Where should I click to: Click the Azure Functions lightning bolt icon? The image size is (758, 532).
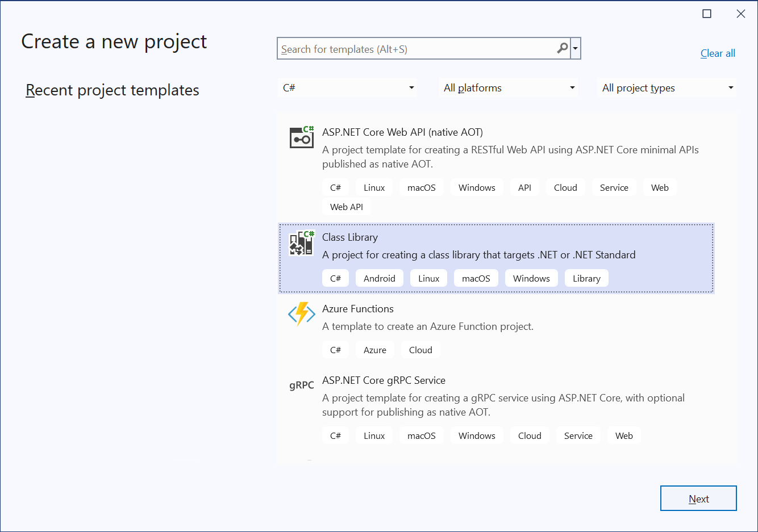302,314
